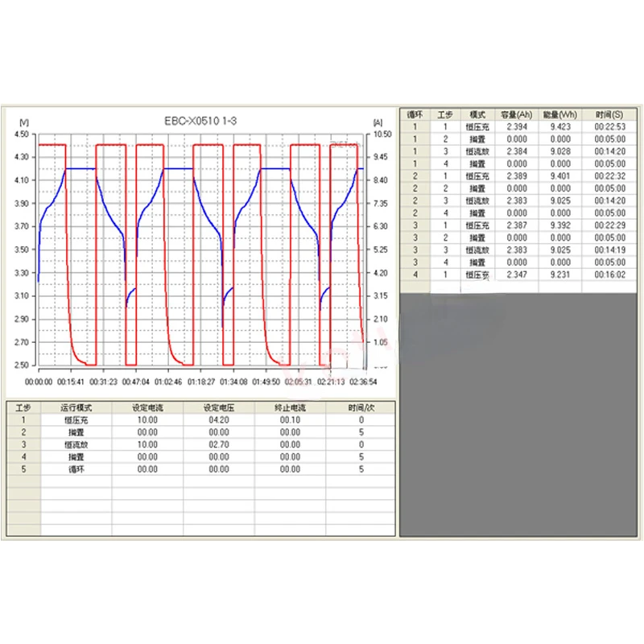Select energy value 9.231
Screen dimensions: 644x644
[x=560, y=275]
